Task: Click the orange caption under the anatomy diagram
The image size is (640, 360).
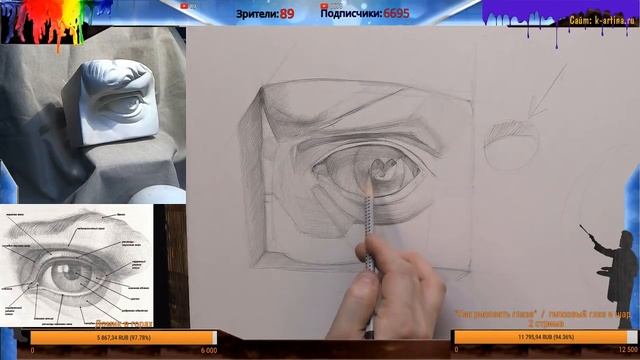Action: [x=124, y=324]
